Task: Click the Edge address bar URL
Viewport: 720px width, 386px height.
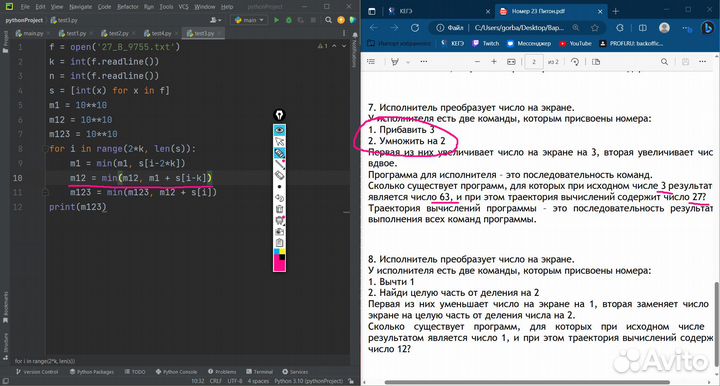Action: [519, 28]
